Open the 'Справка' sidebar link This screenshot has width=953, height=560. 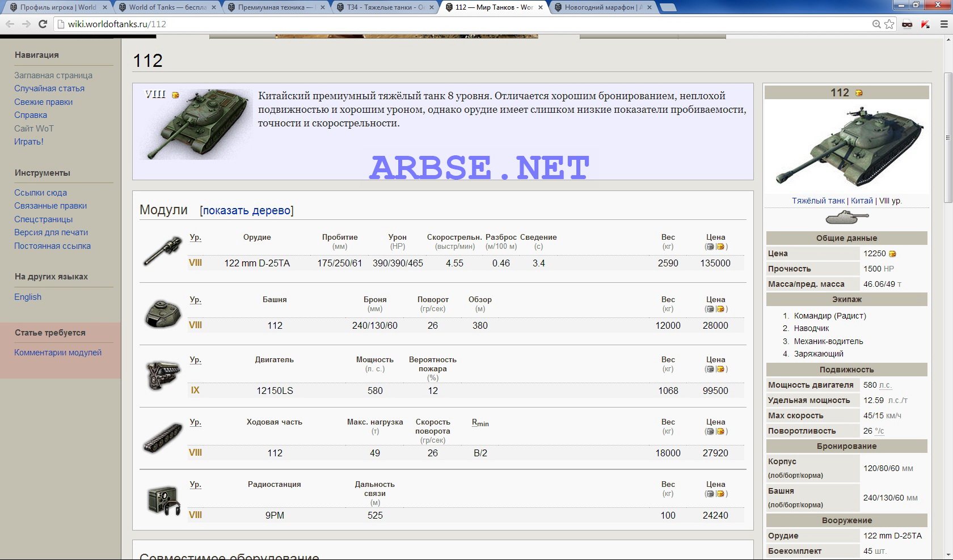(x=31, y=115)
